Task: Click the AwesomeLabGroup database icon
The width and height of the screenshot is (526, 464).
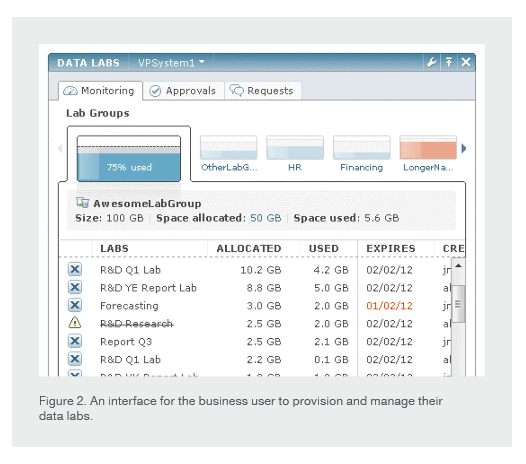Action: coord(82,203)
